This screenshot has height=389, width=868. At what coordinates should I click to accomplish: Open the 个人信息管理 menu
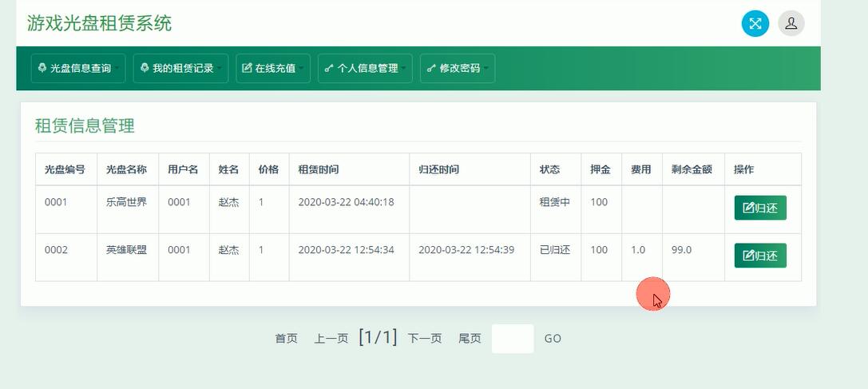tap(365, 68)
